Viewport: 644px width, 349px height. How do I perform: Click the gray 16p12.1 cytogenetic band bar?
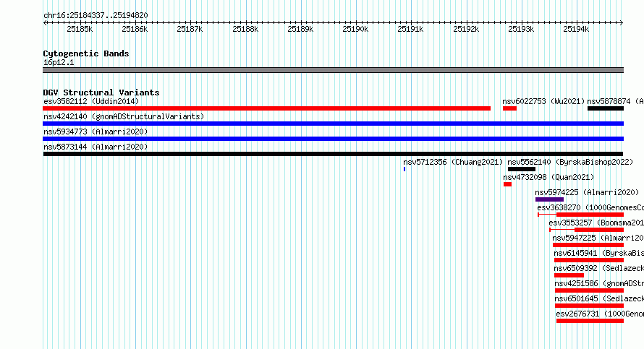[333, 70]
